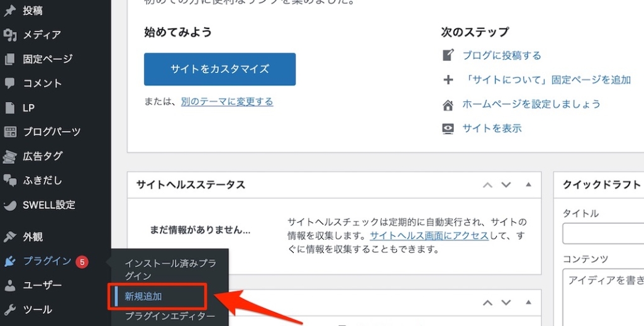Viewport: 644px width, 326px height.
Task: Click the 始めてみよう heading
Action: [x=178, y=32]
